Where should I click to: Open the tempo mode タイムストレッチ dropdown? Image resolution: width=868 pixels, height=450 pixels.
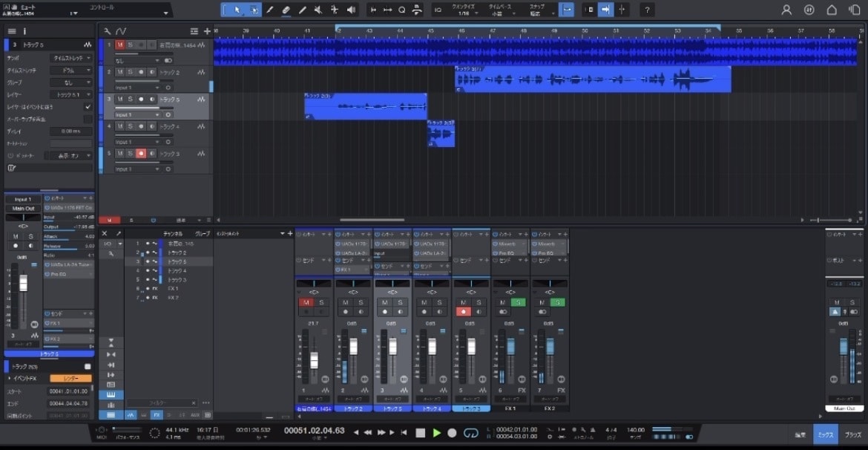pos(71,58)
